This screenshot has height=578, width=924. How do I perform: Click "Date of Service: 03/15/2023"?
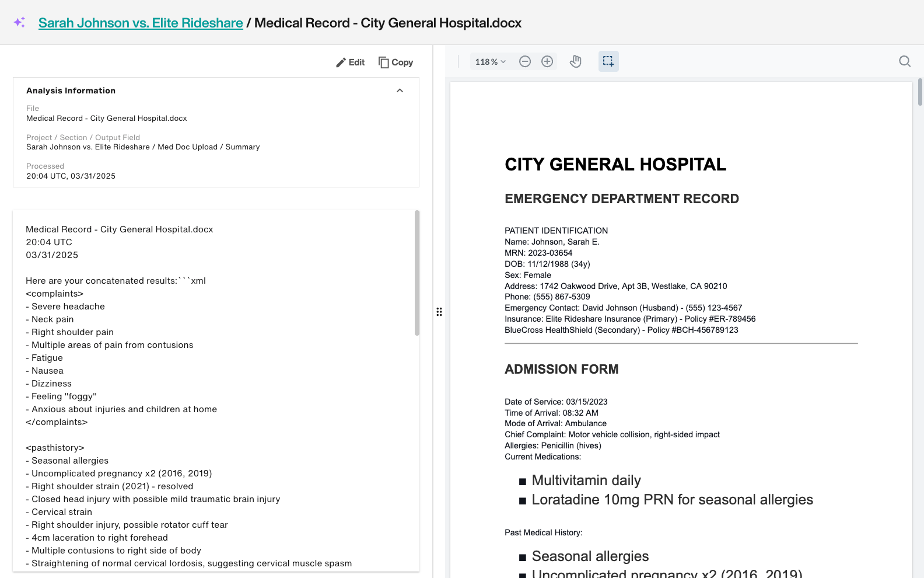[x=556, y=402]
